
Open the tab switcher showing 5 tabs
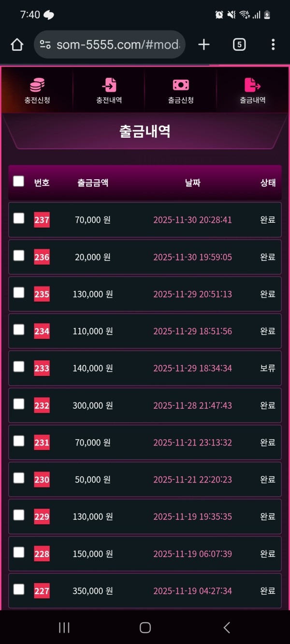pos(239,44)
